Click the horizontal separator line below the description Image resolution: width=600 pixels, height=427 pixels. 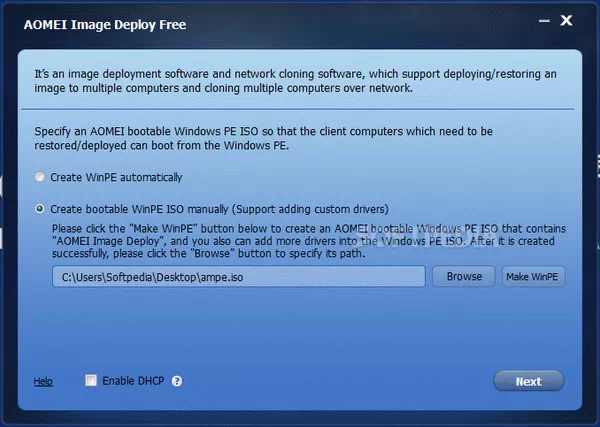[300, 108]
